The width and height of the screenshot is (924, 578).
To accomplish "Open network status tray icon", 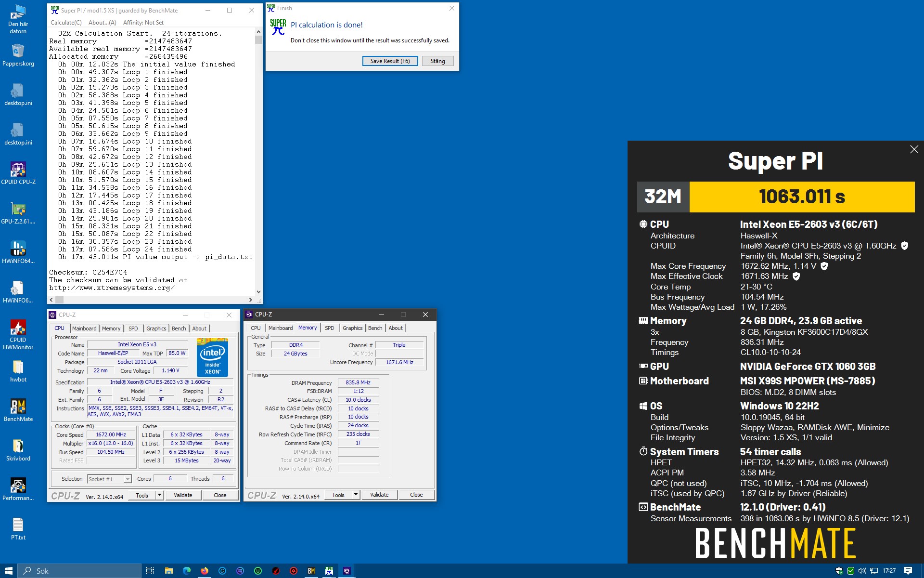I will [x=874, y=571].
